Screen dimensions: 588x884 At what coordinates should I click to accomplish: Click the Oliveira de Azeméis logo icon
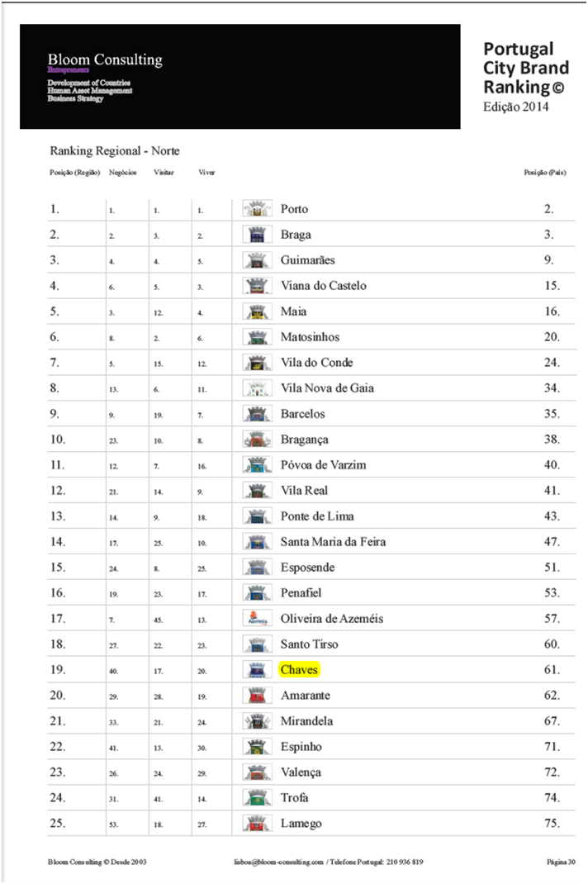tap(258, 618)
